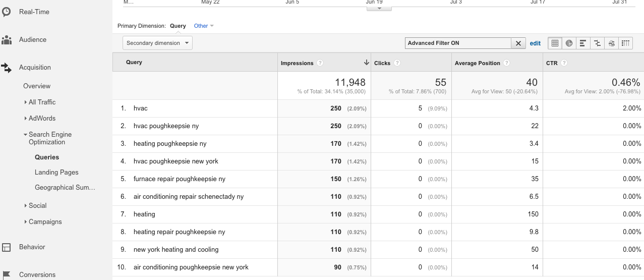The width and height of the screenshot is (644, 280).
Task: Click the edit link for the filter
Action: (x=535, y=43)
